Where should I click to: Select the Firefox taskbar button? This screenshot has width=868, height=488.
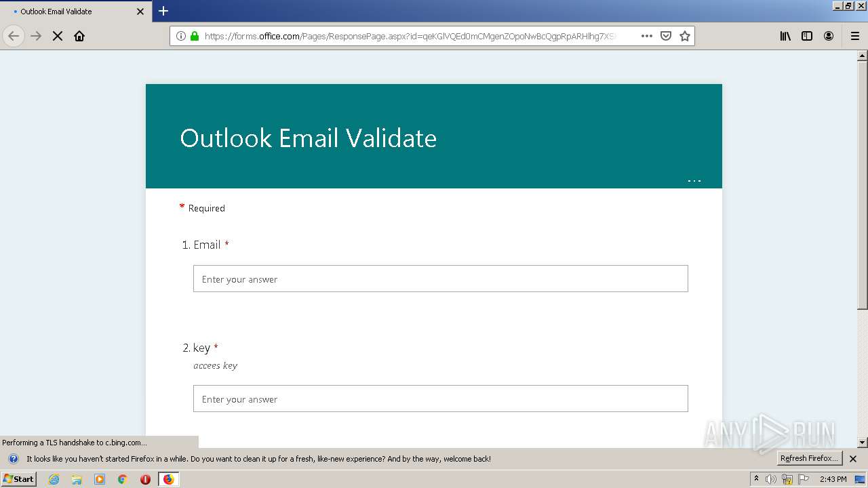[x=168, y=479]
